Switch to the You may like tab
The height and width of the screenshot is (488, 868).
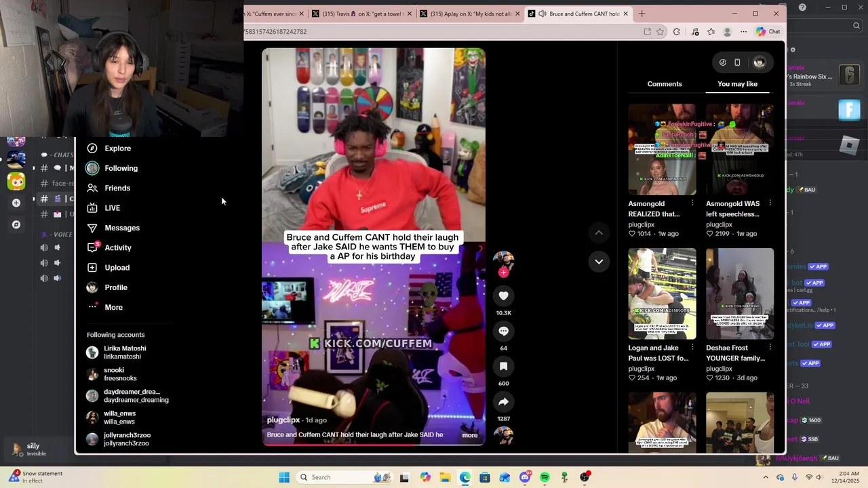(738, 84)
